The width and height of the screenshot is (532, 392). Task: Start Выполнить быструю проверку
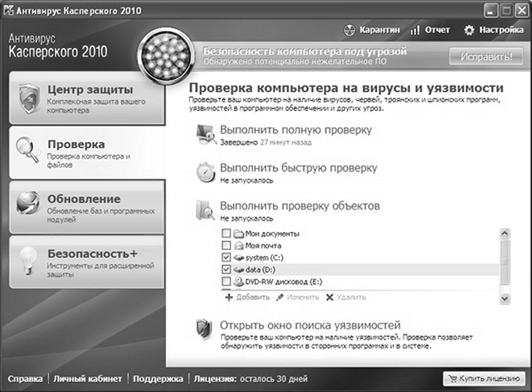tap(298, 168)
